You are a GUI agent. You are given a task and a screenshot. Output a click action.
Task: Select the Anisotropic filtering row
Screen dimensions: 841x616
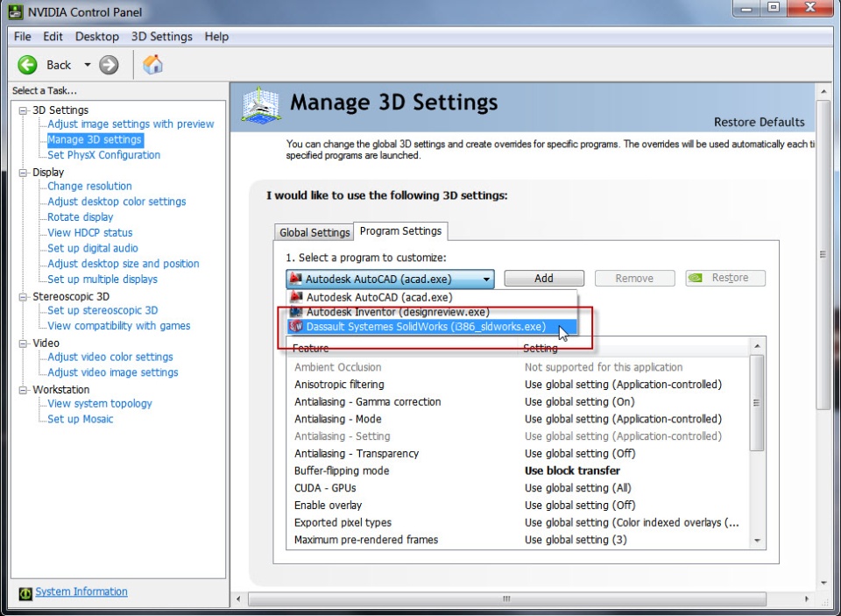point(518,385)
